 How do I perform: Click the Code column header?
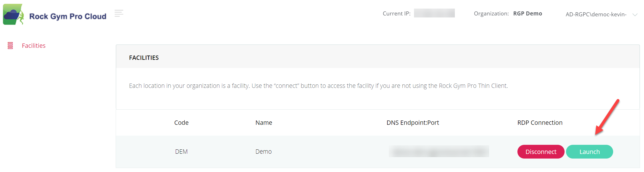[x=181, y=123]
